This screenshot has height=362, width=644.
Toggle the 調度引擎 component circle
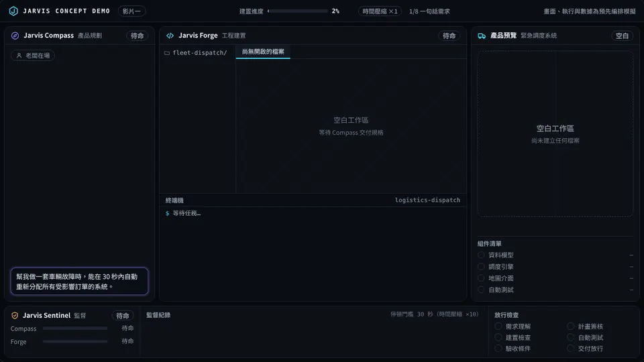click(x=481, y=266)
